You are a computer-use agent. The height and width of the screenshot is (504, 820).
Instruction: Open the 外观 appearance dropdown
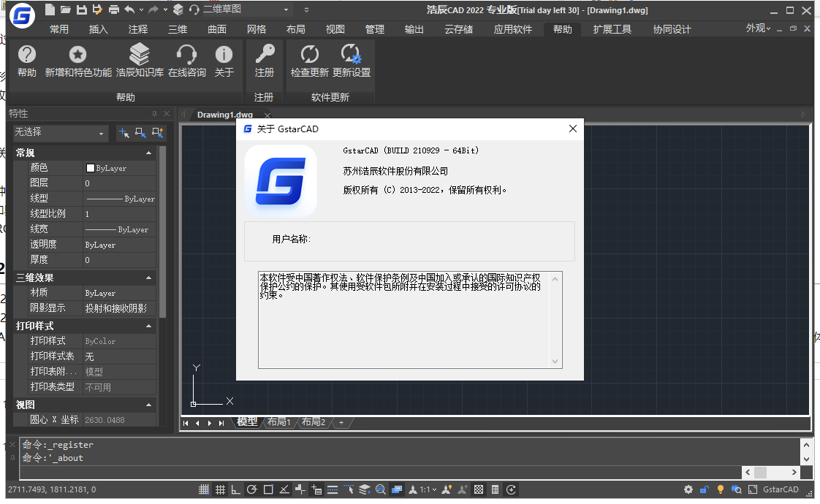[759, 28]
